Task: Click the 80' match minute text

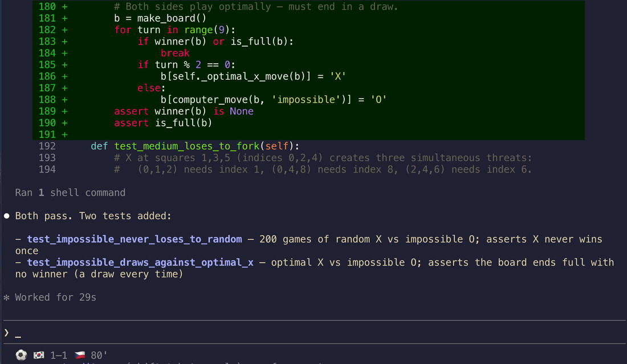Action: pos(99,355)
